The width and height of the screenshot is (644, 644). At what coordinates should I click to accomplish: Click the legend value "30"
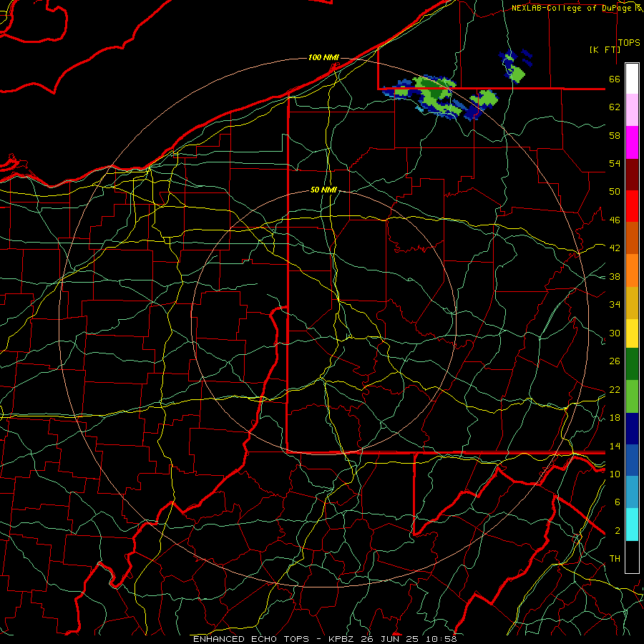(x=615, y=333)
